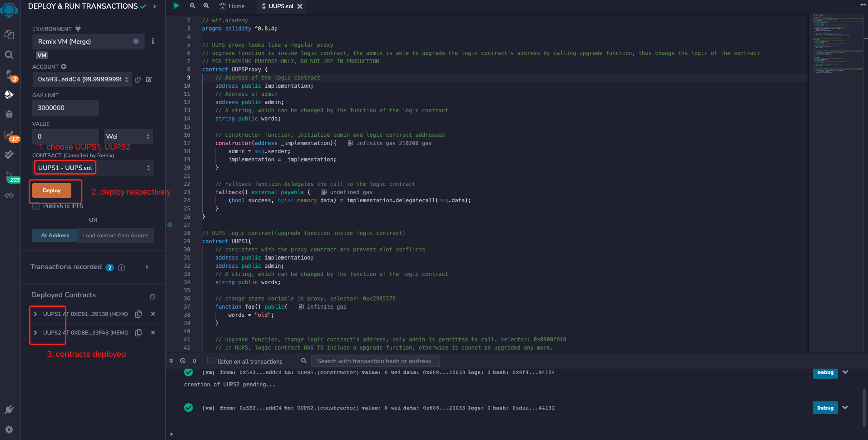868x440 pixels.
Task: Click the sign message edit icon next to account
Action: click(x=149, y=80)
